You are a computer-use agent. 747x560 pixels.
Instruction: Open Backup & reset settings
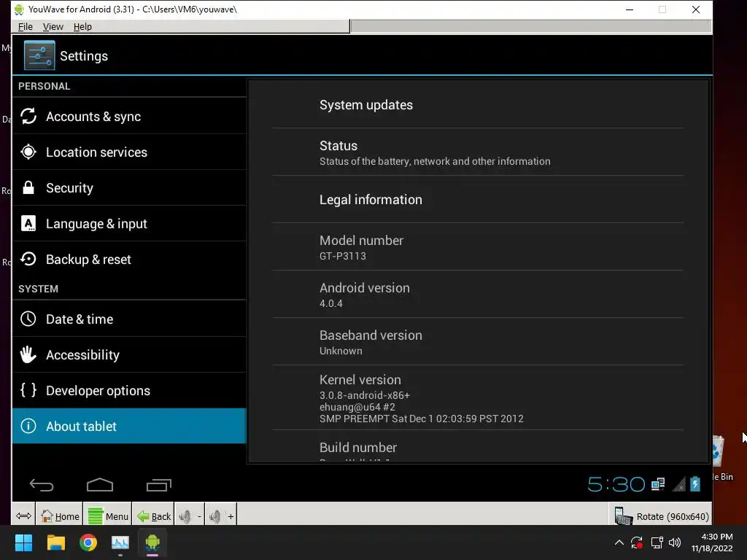point(129,259)
